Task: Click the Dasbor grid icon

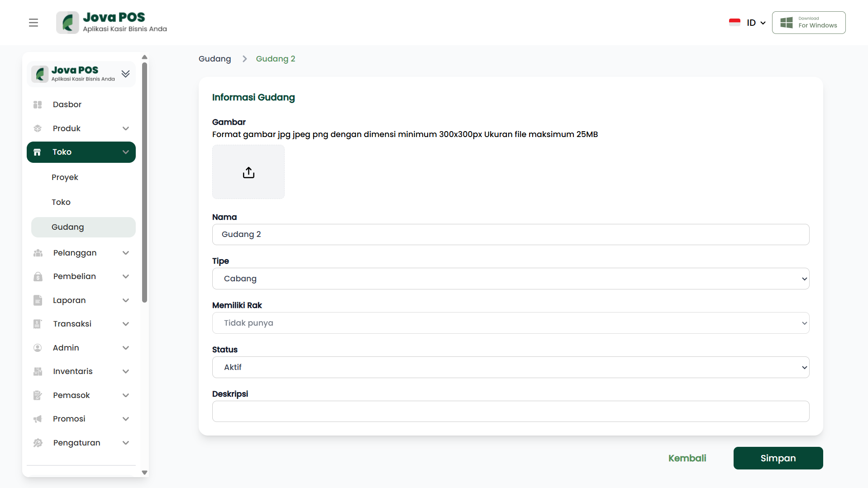Action: (38, 104)
